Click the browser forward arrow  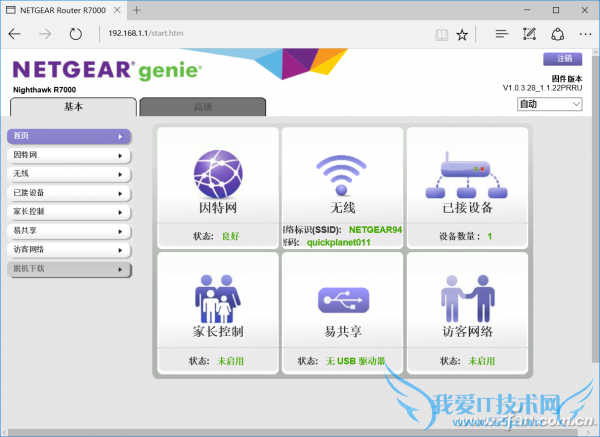point(45,34)
